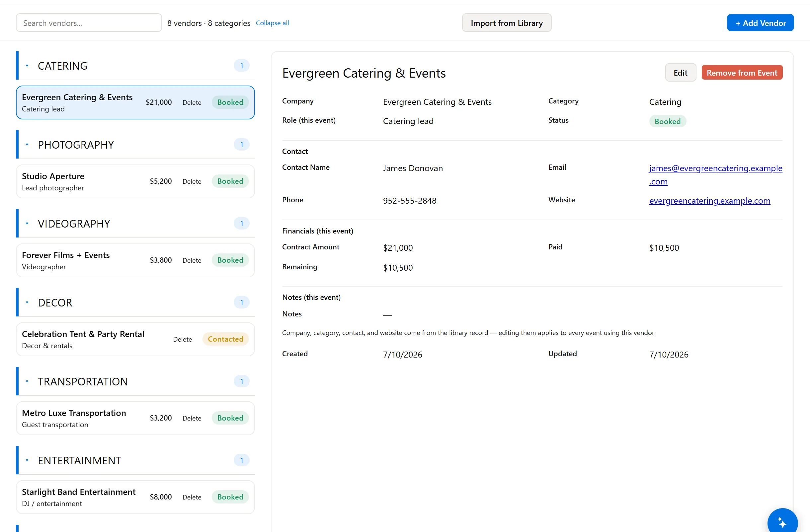Delete Evergreen Catering & Events vendor
The height and width of the screenshot is (532, 810).
[x=192, y=102]
